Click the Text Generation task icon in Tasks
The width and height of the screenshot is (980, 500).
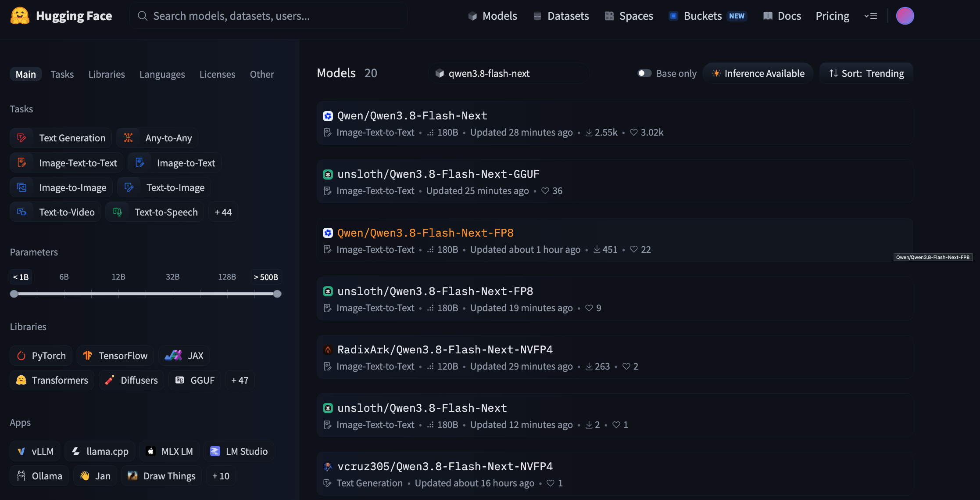(x=21, y=138)
